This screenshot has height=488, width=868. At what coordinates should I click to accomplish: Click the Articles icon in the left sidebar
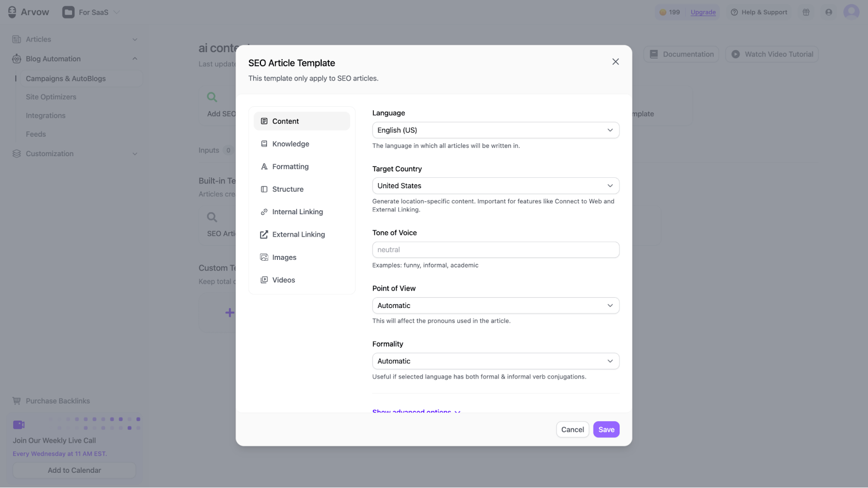[x=16, y=39]
